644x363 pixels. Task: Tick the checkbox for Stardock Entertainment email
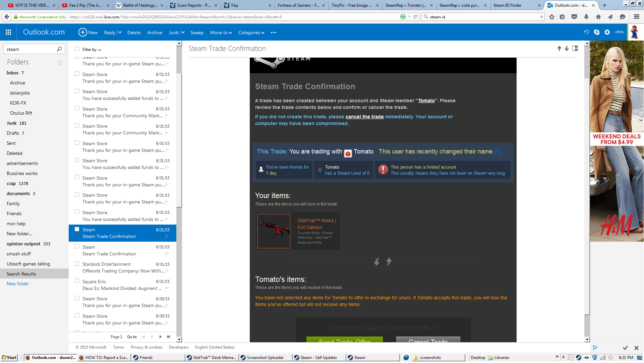[x=77, y=264]
